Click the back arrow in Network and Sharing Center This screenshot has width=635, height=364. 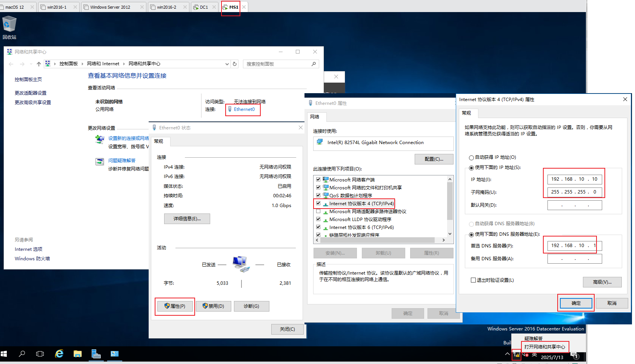(11, 64)
